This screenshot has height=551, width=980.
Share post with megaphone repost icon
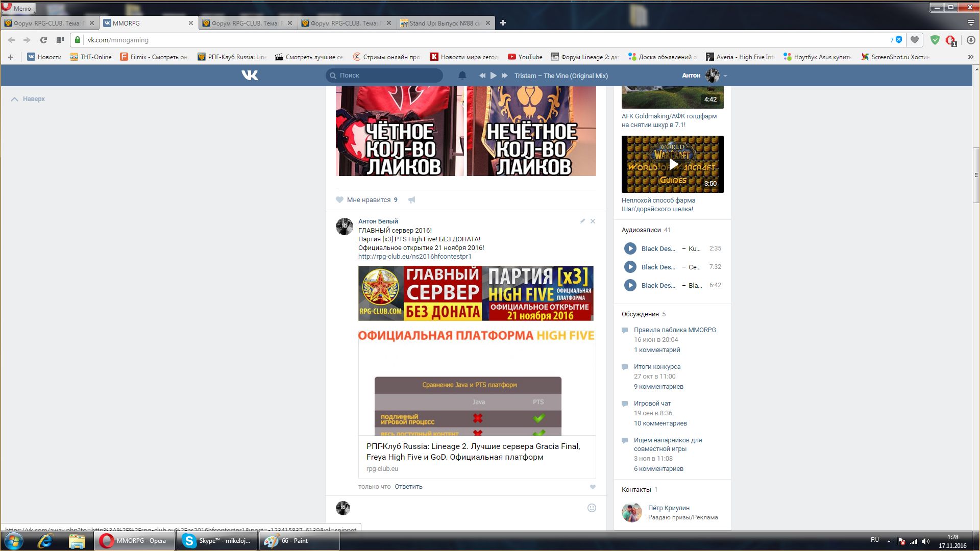(412, 200)
